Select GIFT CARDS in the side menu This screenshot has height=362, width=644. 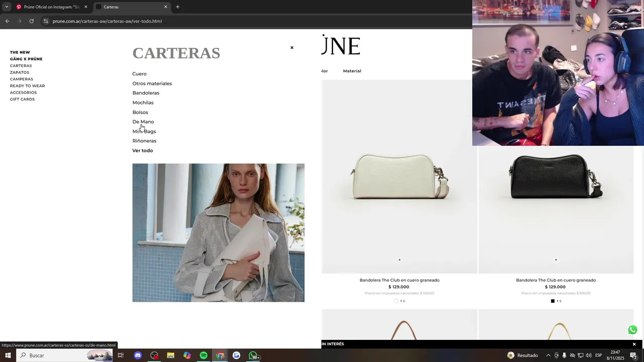pyautogui.click(x=22, y=99)
